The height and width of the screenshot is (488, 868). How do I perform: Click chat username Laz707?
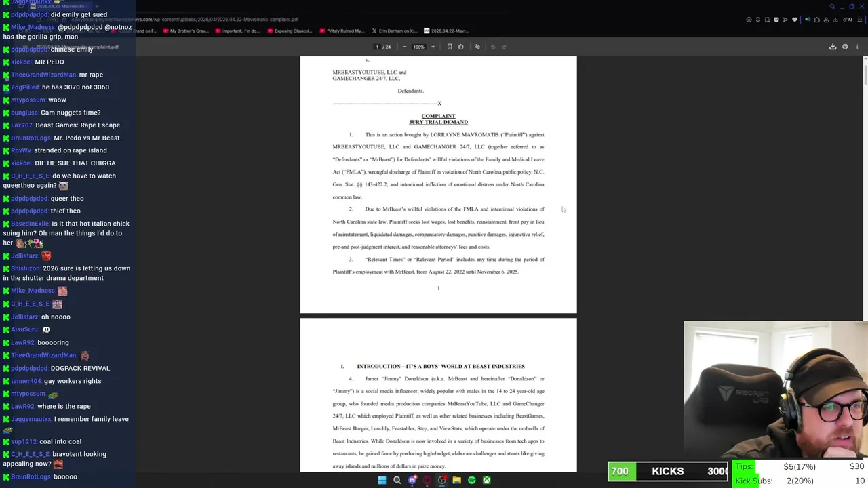(22, 125)
